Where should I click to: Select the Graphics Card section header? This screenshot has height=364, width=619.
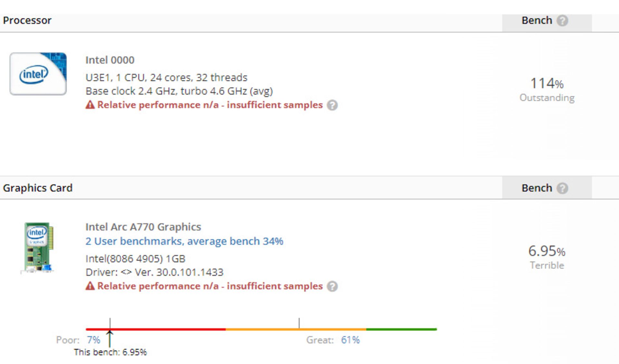(38, 188)
